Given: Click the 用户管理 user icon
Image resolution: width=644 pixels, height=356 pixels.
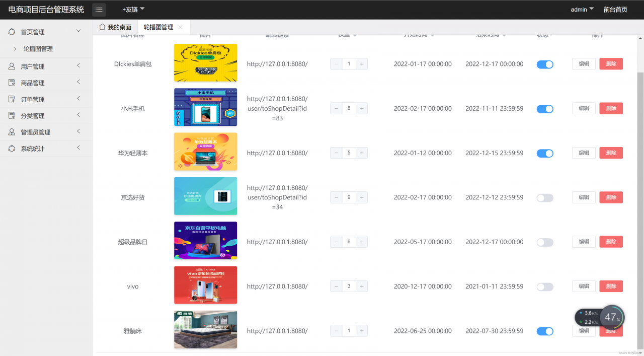Looking at the screenshot, I should tap(12, 66).
